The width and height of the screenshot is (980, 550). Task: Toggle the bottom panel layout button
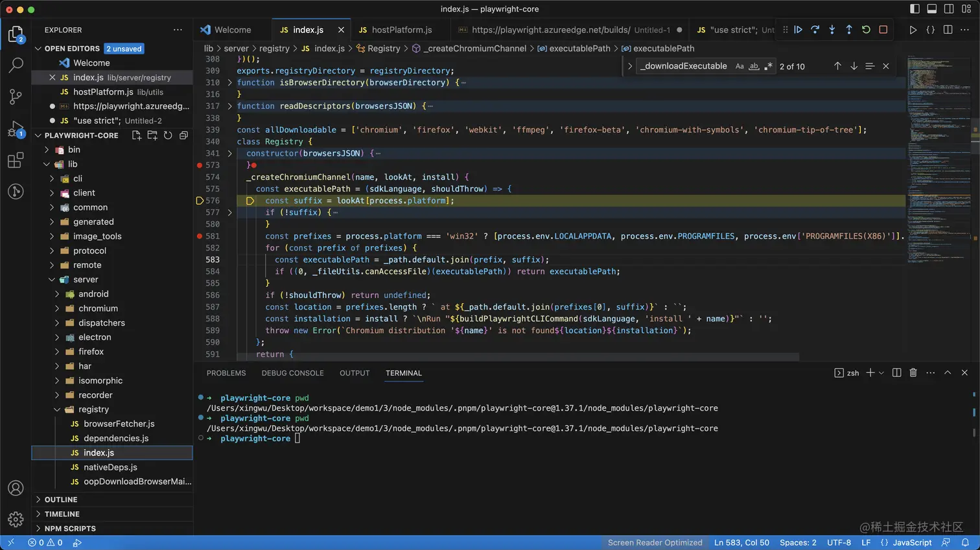931,9
